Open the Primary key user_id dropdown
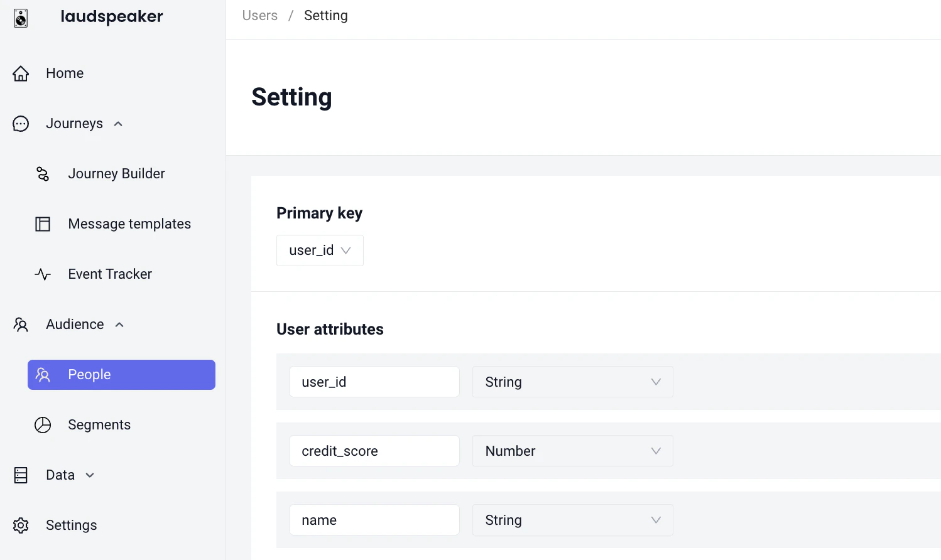 point(320,250)
